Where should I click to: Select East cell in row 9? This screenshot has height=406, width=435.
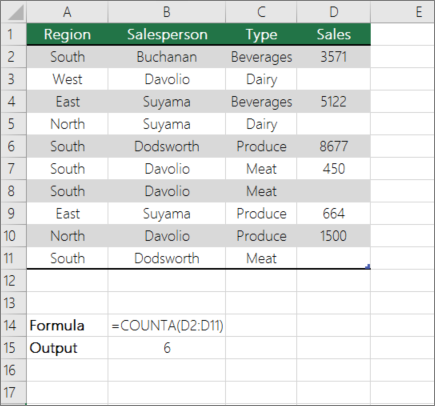(67, 213)
